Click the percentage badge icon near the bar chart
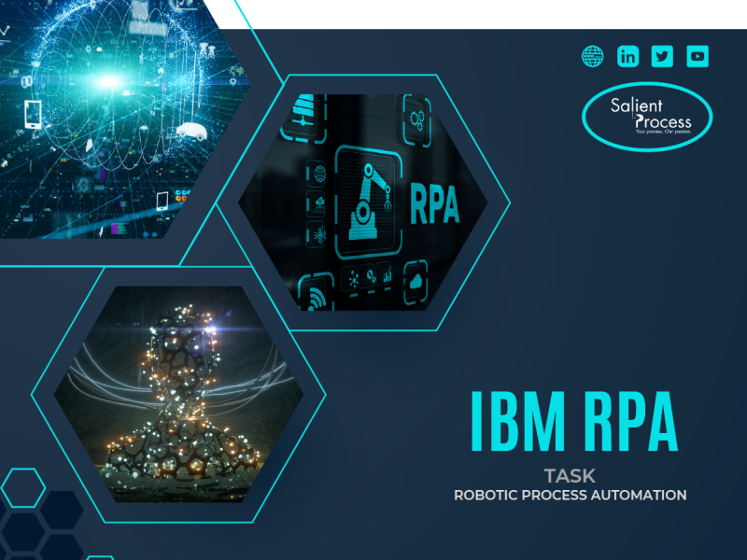Screen dimensions: 747x560 tap(370, 274)
